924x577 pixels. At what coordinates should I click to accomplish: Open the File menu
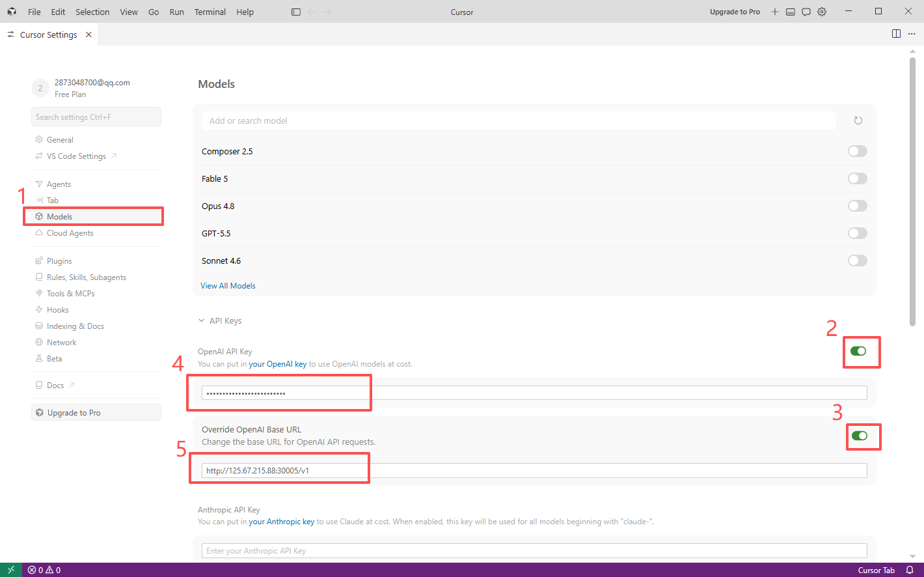[34, 12]
